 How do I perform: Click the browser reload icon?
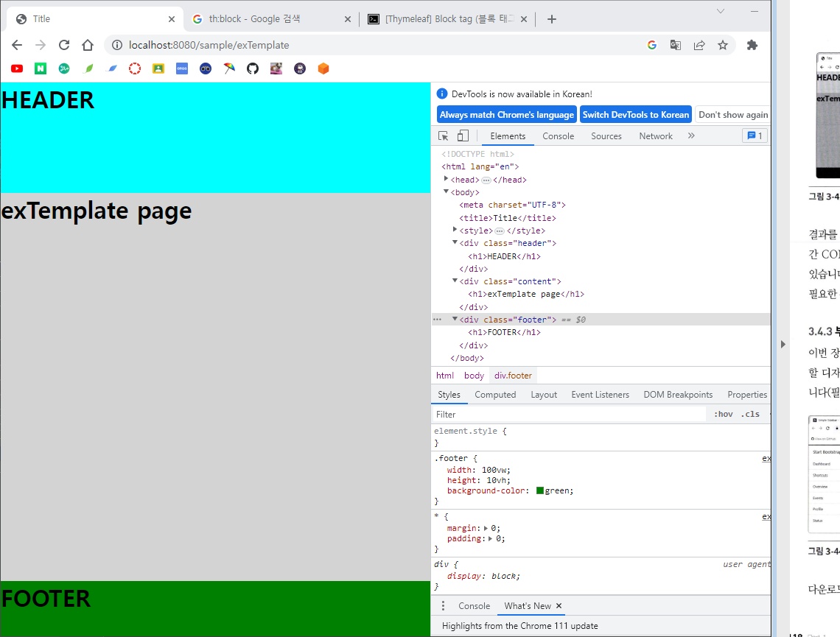pyautogui.click(x=64, y=45)
